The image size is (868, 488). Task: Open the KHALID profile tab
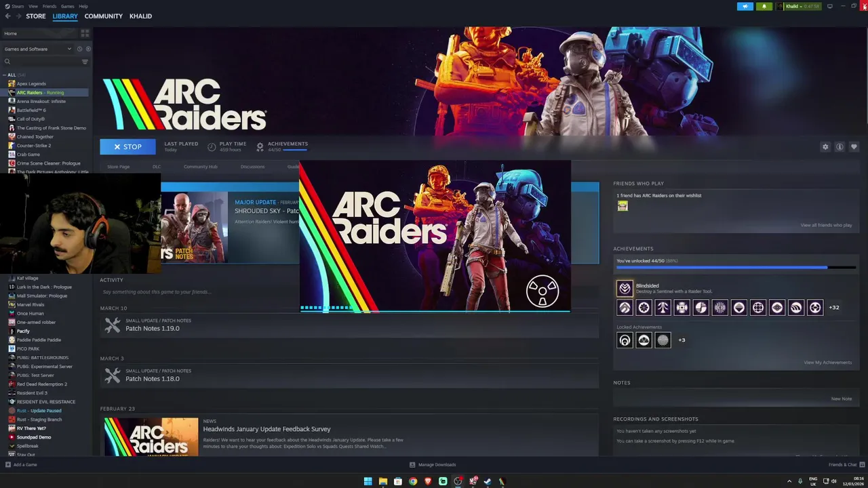[x=140, y=16]
